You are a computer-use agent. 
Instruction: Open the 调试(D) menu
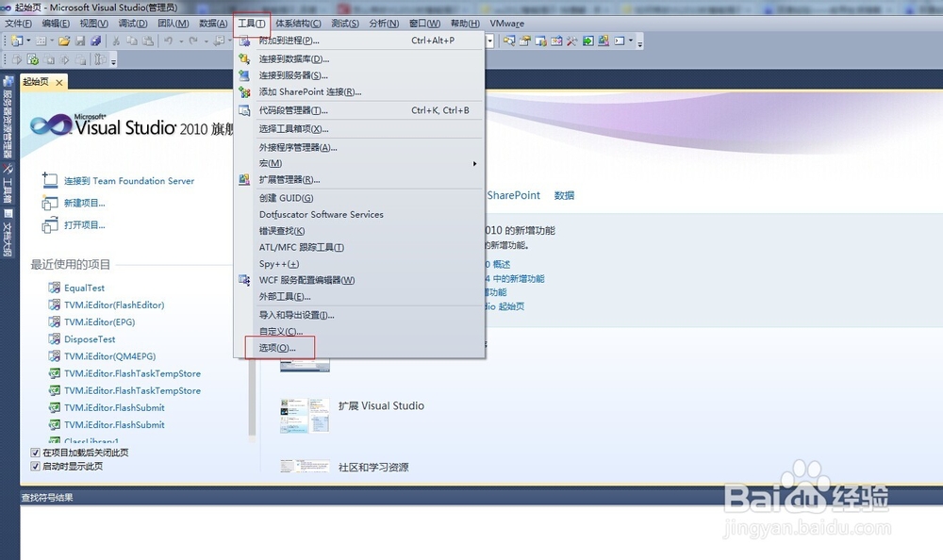[x=132, y=24]
